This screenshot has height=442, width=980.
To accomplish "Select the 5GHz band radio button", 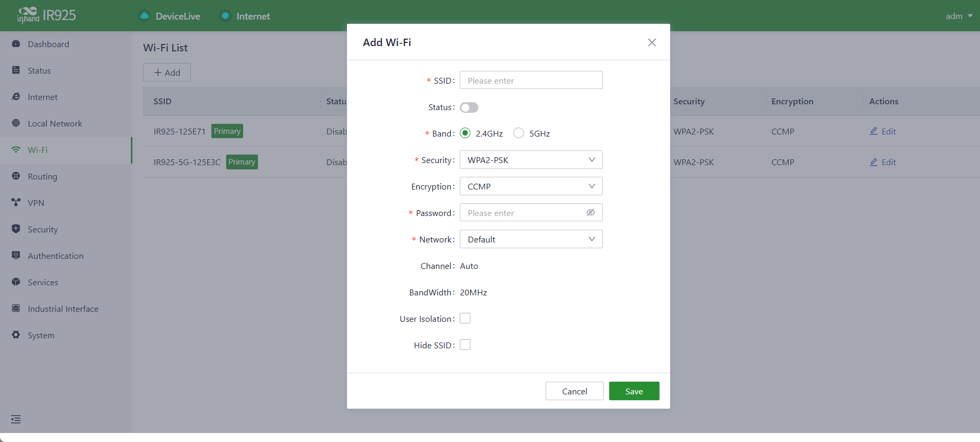I will tap(519, 133).
